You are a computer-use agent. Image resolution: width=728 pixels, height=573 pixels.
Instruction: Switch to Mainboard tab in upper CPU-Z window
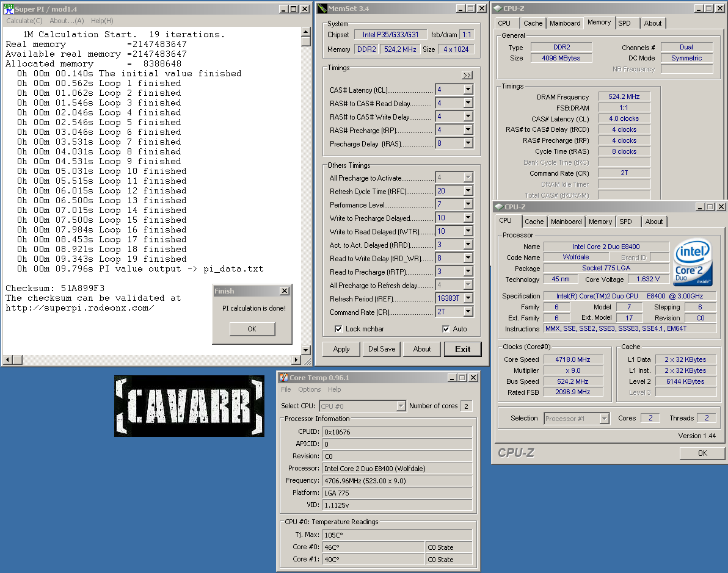pos(565,23)
